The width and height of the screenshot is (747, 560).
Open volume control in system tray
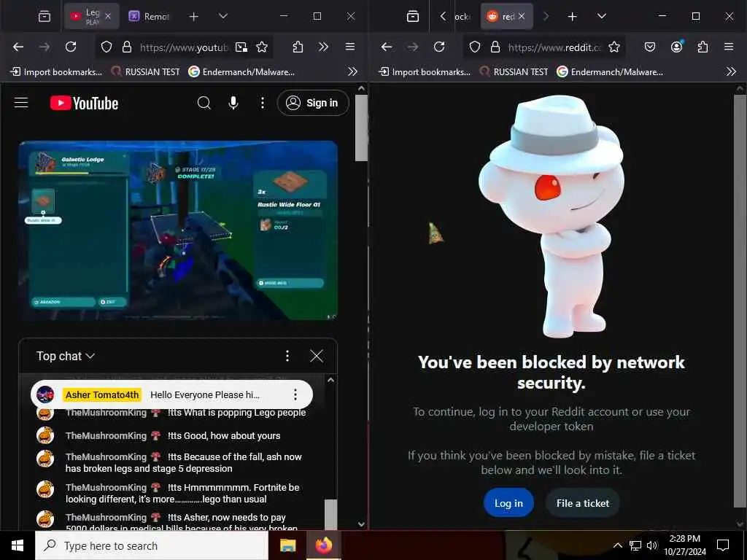(651, 545)
